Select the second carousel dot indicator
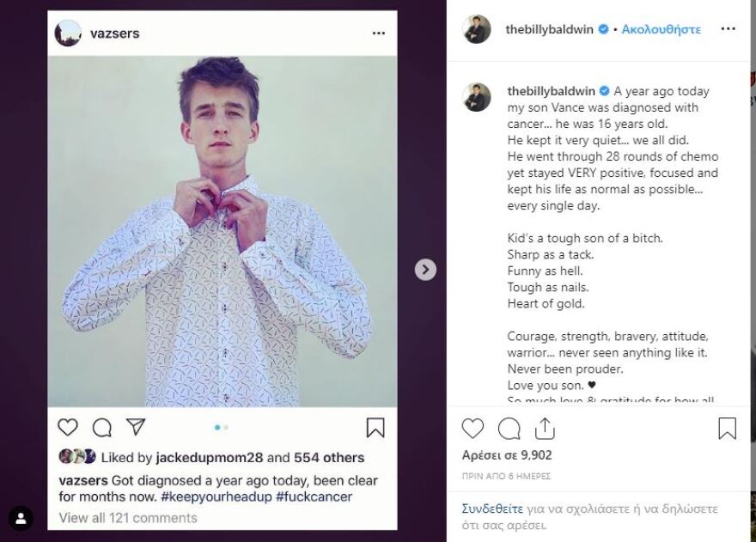The width and height of the screenshot is (756, 542). 226,427
